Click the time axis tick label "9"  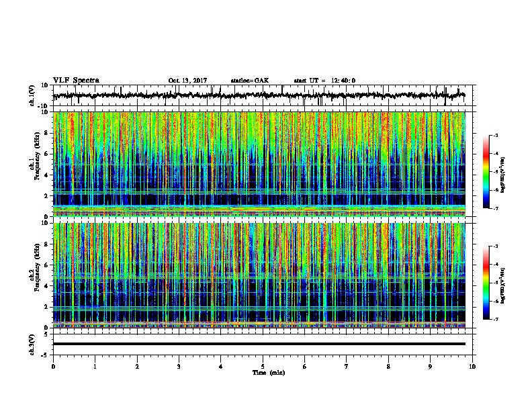430,367
